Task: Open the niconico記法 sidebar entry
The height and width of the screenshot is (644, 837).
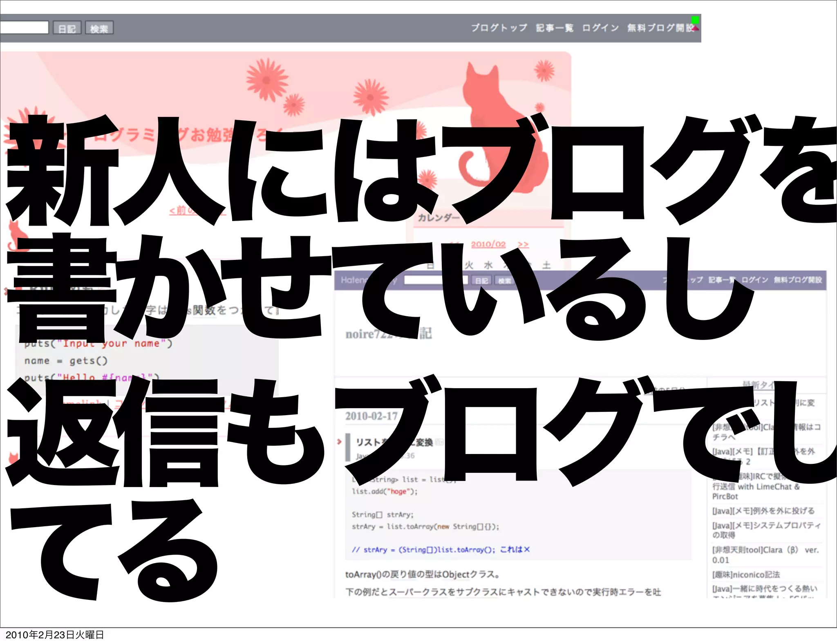Action: (746, 575)
